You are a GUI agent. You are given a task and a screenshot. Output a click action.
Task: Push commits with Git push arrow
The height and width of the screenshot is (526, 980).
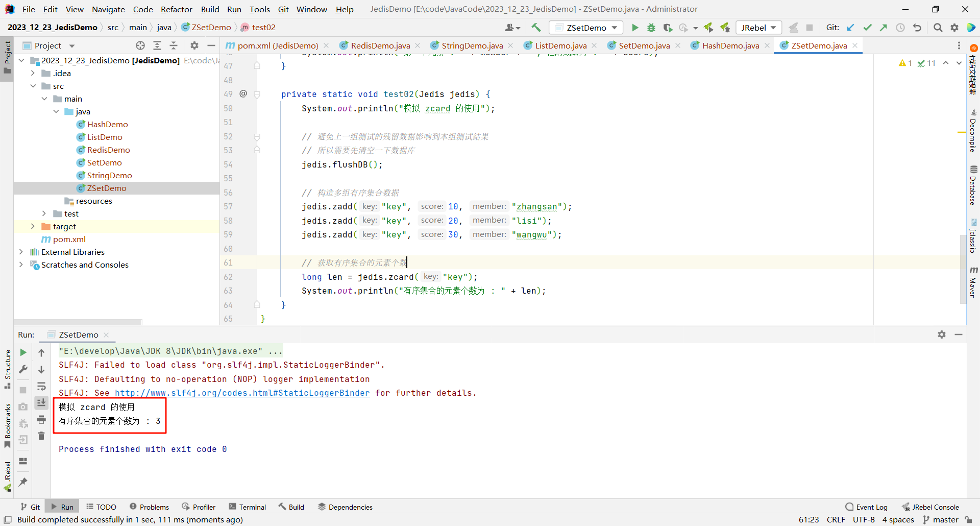(x=884, y=28)
